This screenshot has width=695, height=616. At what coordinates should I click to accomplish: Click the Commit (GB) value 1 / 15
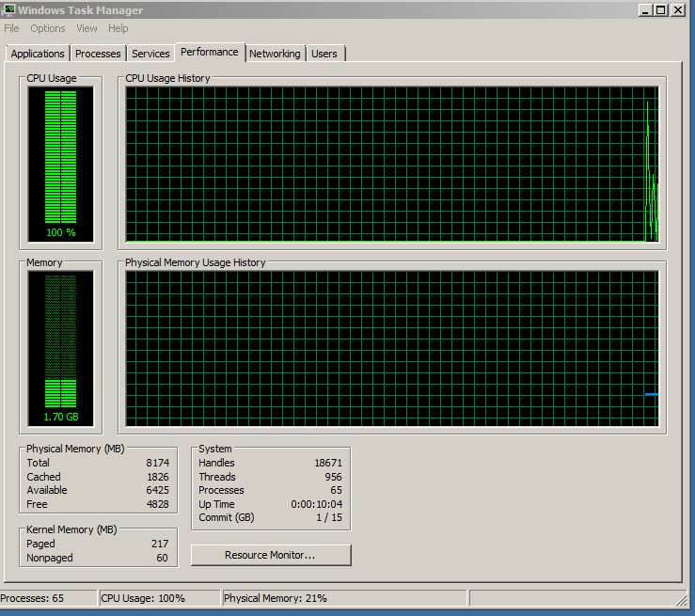point(329,517)
